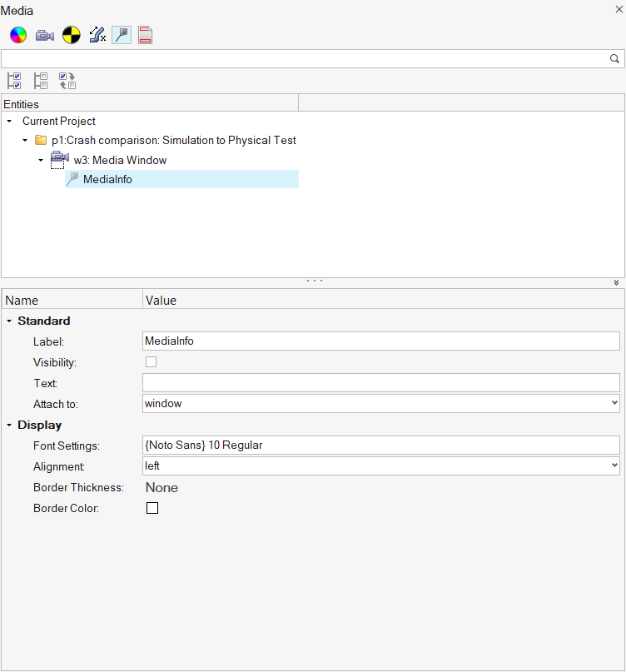Open the Border Color swatch
The image size is (626, 672).
[152, 508]
